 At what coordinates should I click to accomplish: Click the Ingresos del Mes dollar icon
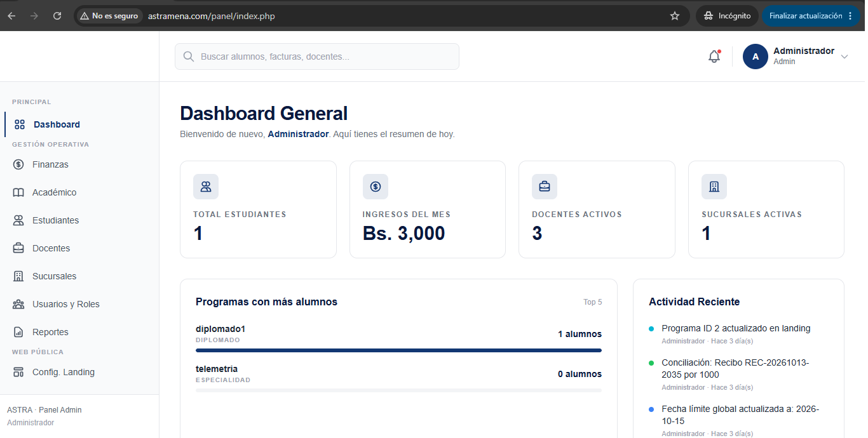[376, 187]
